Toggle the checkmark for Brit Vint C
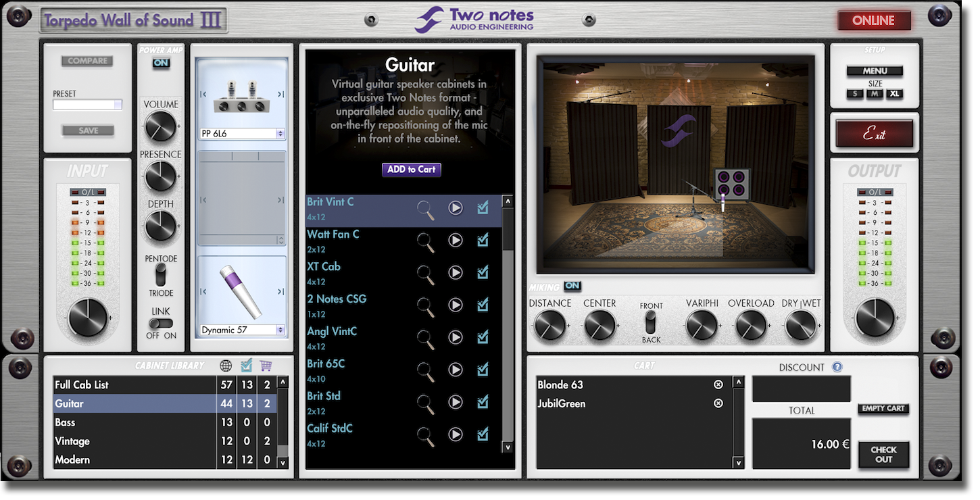The height and width of the screenshot is (500, 980). 483,207
